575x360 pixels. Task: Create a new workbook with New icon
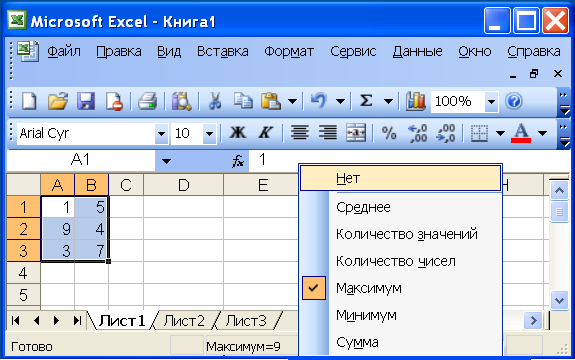click(29, 101)
